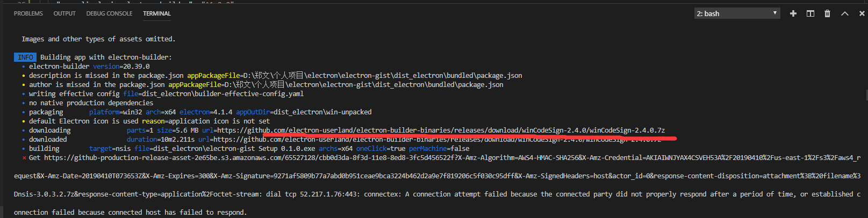Image resolution: width=868 pixels, height=218 pixels.
Task: Open the OUTPUT tab
Action: (x=64, y=13)
